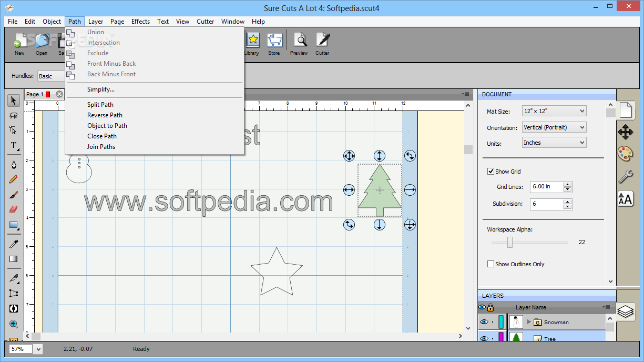Click the Open toolbar icon
Image resolution: width=644 pixels, height=362 pixels.
tap(42, 44)
